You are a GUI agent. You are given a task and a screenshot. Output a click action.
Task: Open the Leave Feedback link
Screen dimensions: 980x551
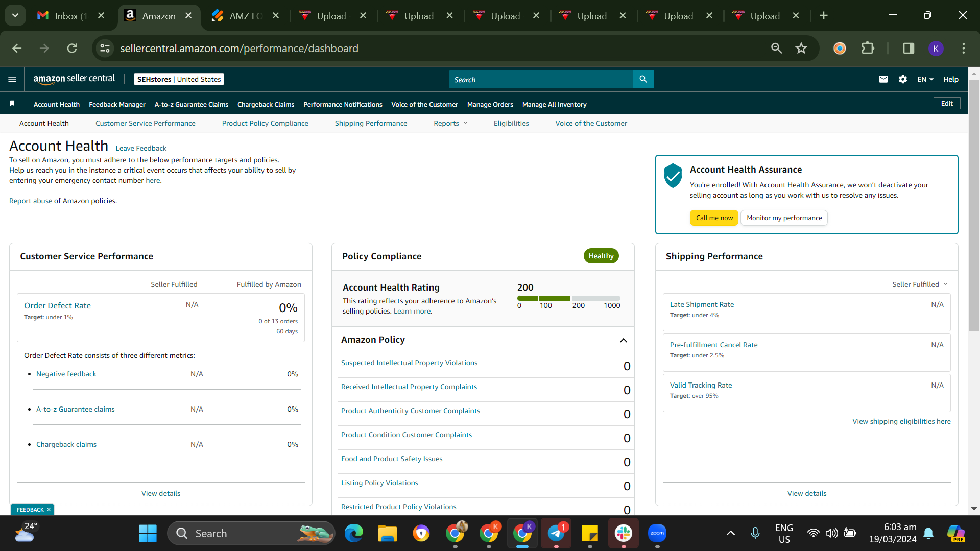pyautogui.click(x=141, y=148)
